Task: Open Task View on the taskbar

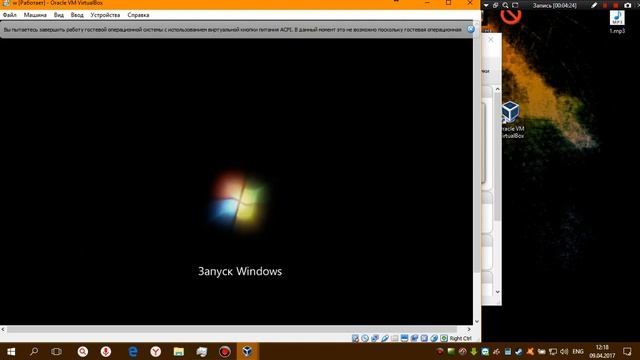Action: (x=56, y=351)
